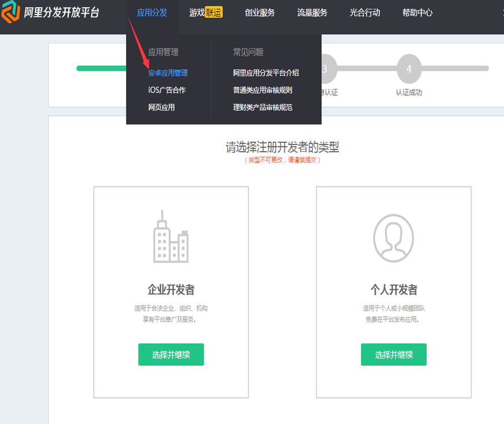Select 网页应用 from the dropdown
Screen dimensions: 504x424
click(161, 107)
